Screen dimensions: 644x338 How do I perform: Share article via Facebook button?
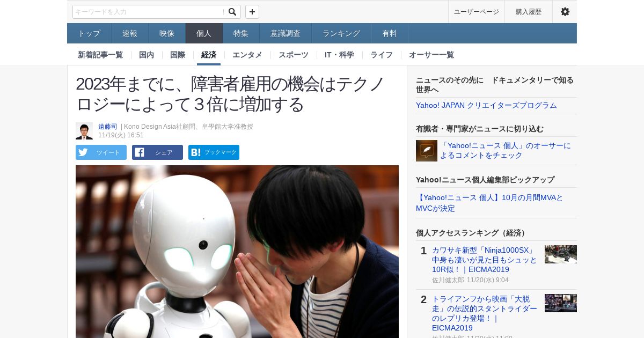[x=157, y=152]
